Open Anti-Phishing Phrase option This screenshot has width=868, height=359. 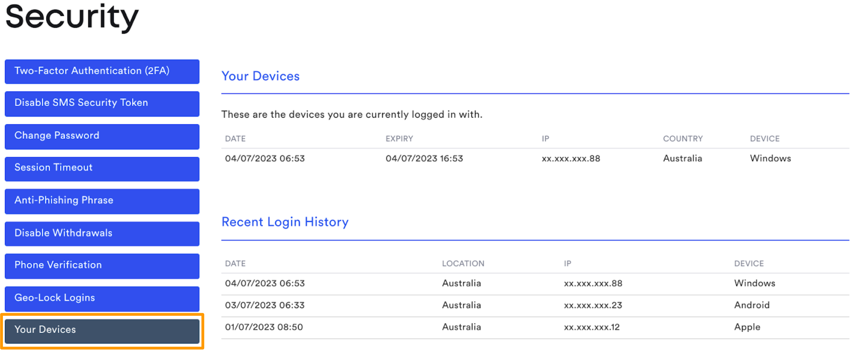tap(102, 201)
